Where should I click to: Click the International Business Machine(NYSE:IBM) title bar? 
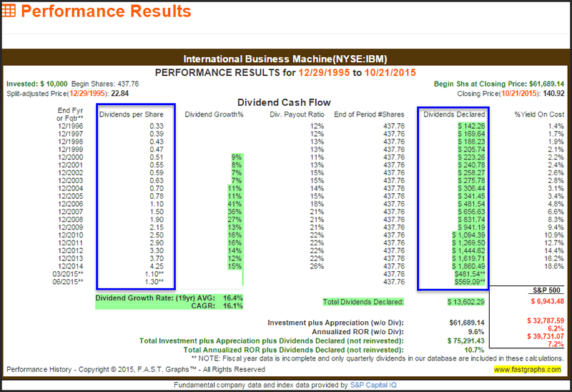[x=285, y=59]
